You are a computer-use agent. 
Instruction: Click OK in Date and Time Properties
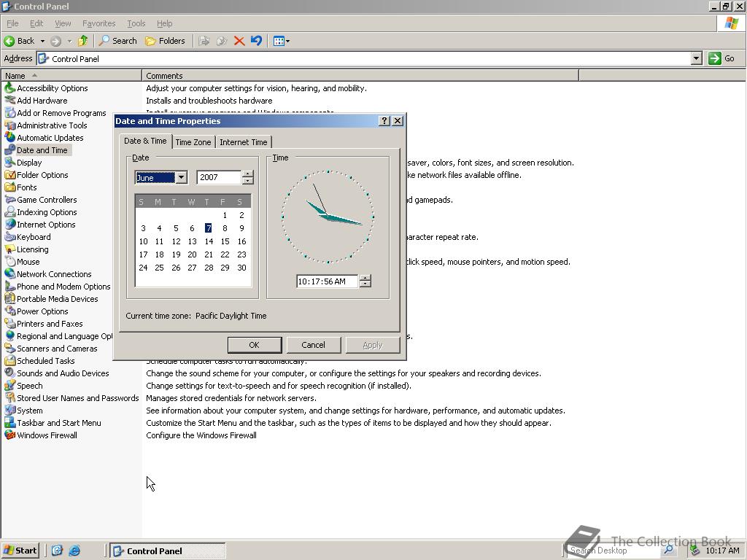click(x=255, y=345)
